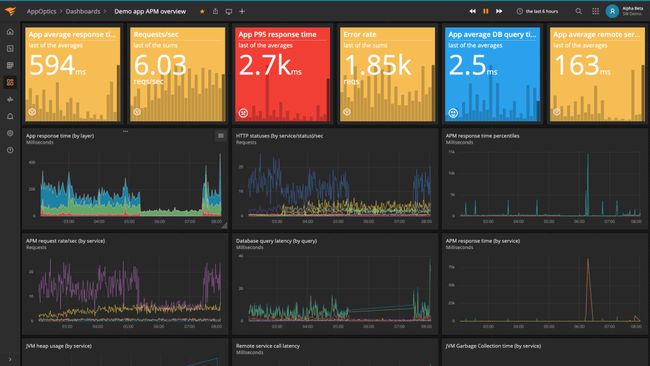
Task: Click the 163 ms value
Action: tap(582, 65)
